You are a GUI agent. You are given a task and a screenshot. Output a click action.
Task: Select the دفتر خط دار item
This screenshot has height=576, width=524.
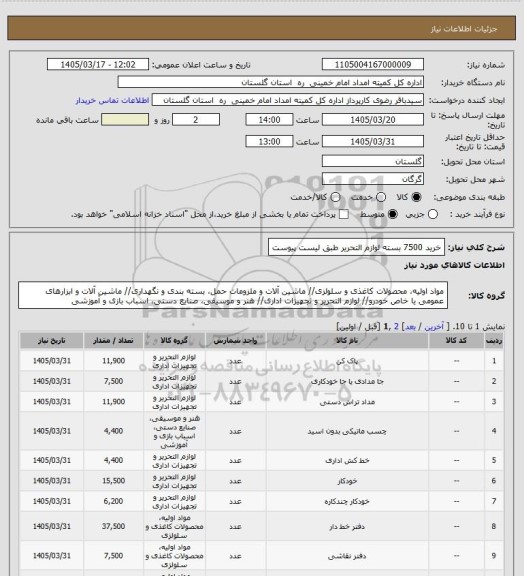[x=347, y=527]
